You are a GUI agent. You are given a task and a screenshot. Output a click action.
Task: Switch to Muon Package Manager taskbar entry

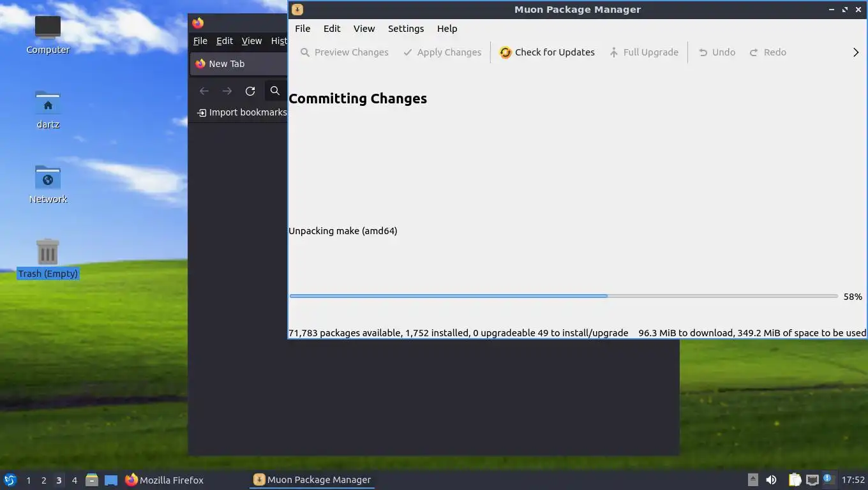click(312, 480)
